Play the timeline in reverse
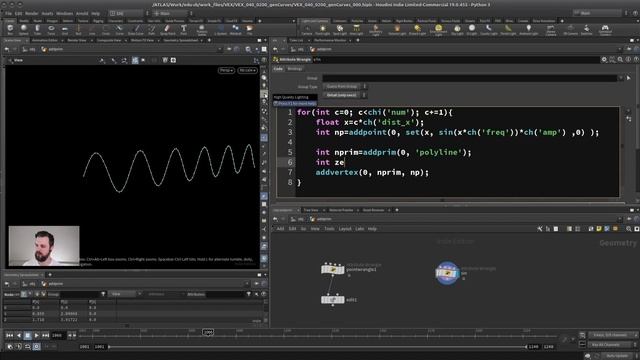Viewport: 640px width, 360px height. [x=18, y=335]
